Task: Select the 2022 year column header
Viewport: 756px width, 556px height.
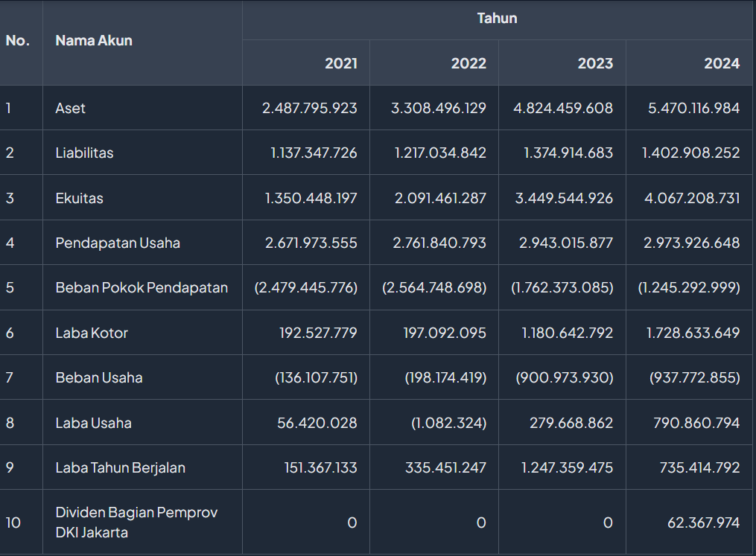Action: pyautogui.click(x=468, y=63)
